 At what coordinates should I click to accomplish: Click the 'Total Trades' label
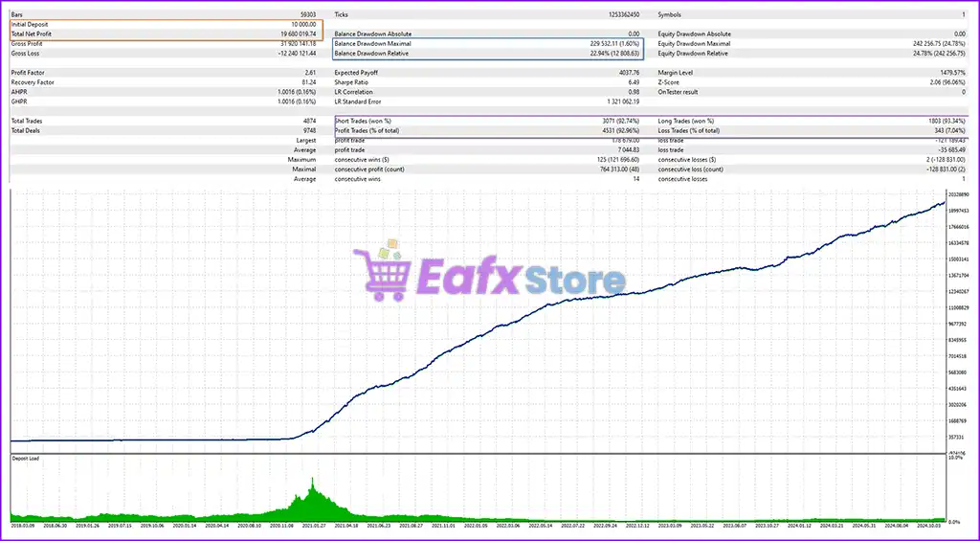pos(27,121)
